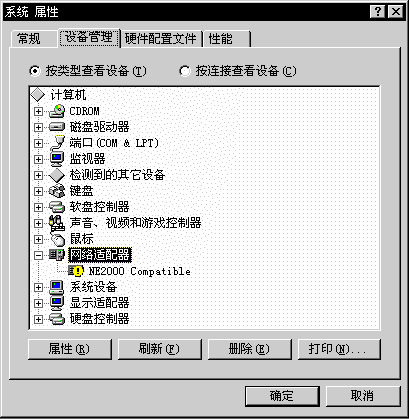Viewport: 409px width, 419px height.
Task: Select the monitor icon next to 监视器
Action: 57,159
